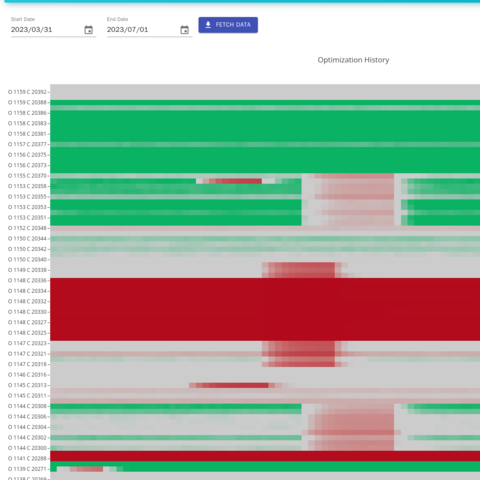This screenshot has height=480, width=480.
Task: Select axis label O 1150 C 20342
Action: pyautogui.click(x=27, y=249)
